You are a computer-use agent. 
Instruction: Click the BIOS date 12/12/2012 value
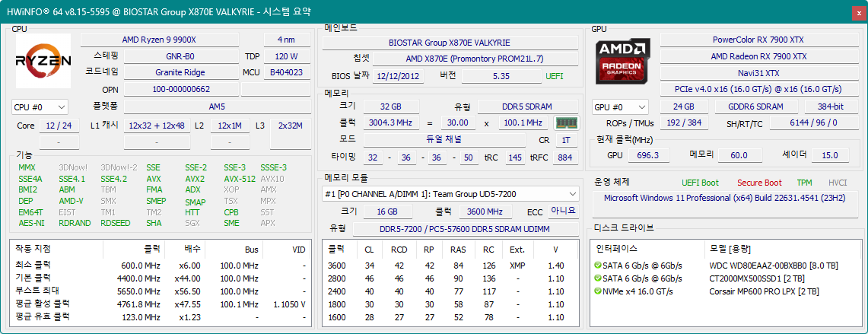click(399, 76)
